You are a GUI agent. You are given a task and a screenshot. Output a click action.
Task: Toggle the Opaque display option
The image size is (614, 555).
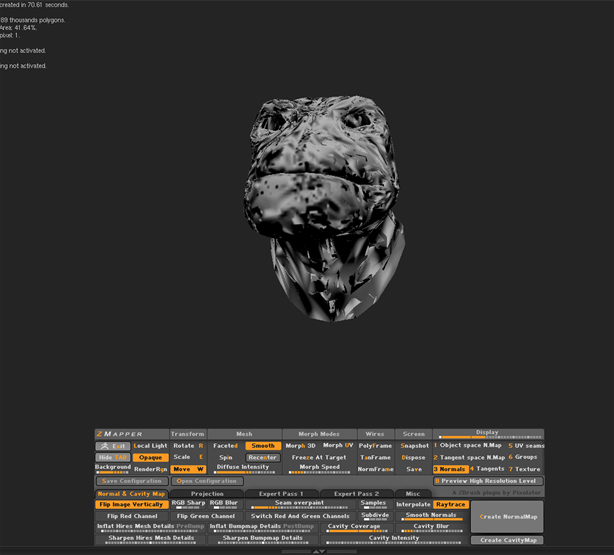[150, 457]
